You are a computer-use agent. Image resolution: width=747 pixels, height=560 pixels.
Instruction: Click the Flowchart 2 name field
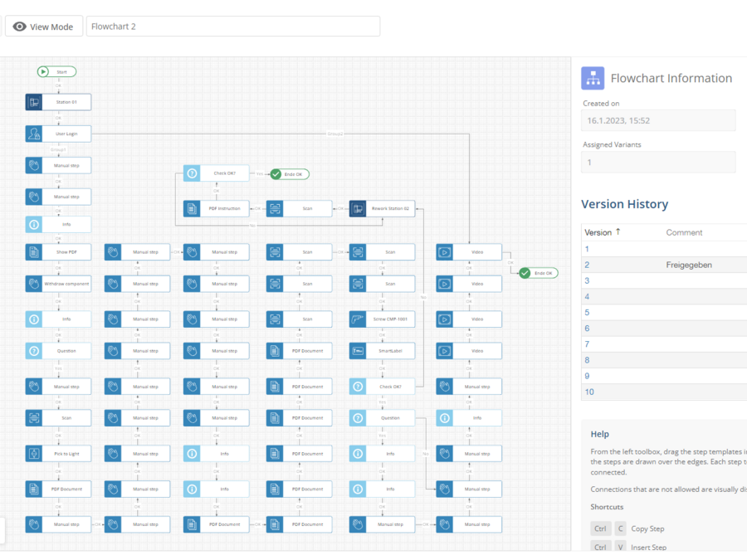(x=233, y=27)
